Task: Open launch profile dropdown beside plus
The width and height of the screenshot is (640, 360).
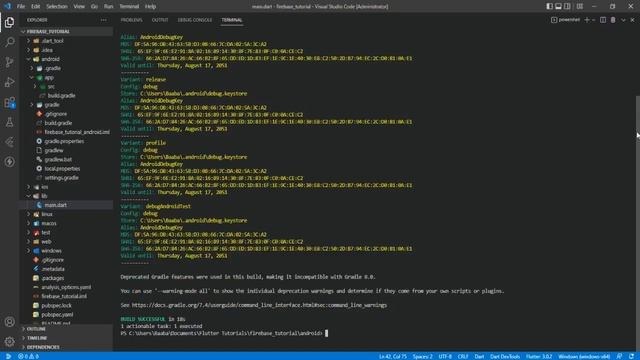Action: (593, 20)
